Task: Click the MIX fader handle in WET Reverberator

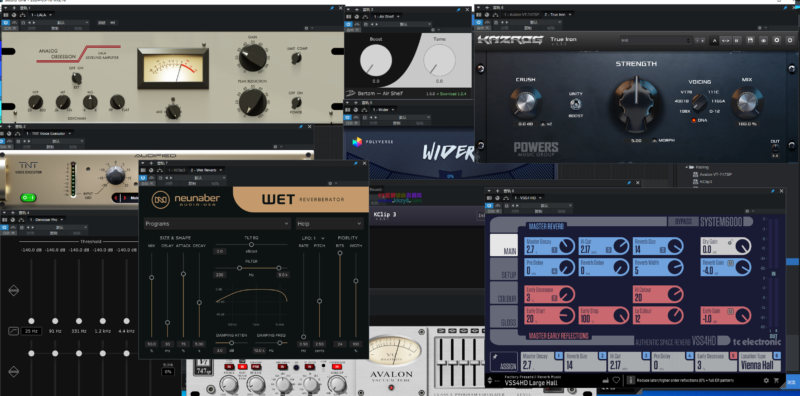Action: coord(152,277)
